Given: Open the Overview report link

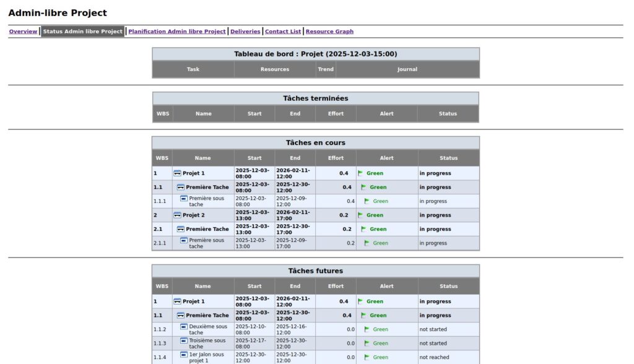Looking at the screenshot, I should pyautogui.click(x=23, y=32).
